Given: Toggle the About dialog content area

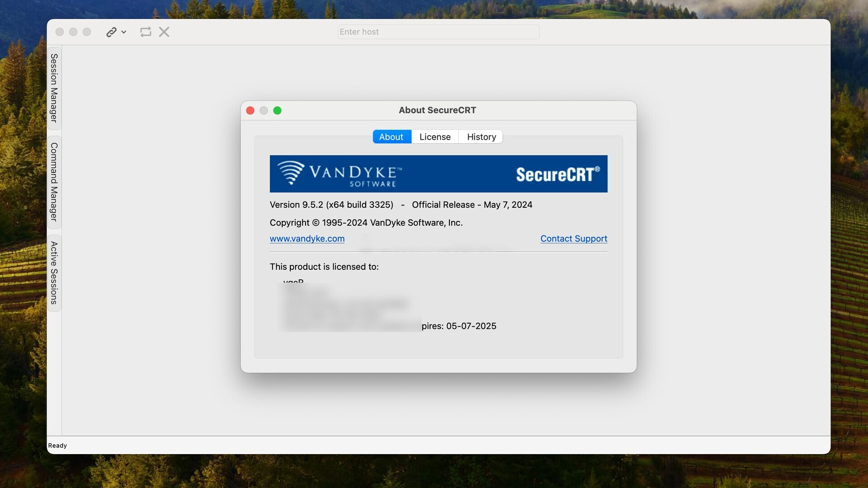Looking at the screenshot, I should point(391,136).
